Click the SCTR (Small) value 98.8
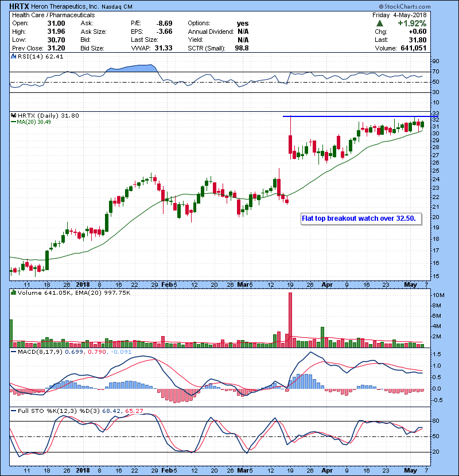The image size is (459, 476). click(x=242, y=48)
